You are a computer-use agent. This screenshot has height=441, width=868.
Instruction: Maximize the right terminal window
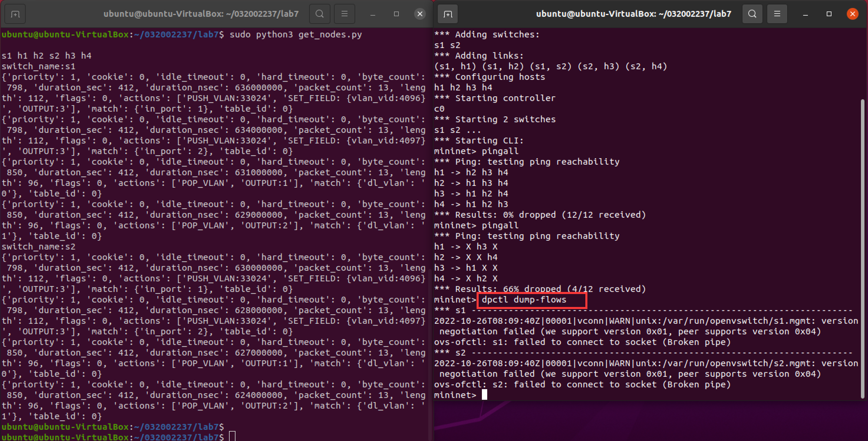(x=829, y=14)
